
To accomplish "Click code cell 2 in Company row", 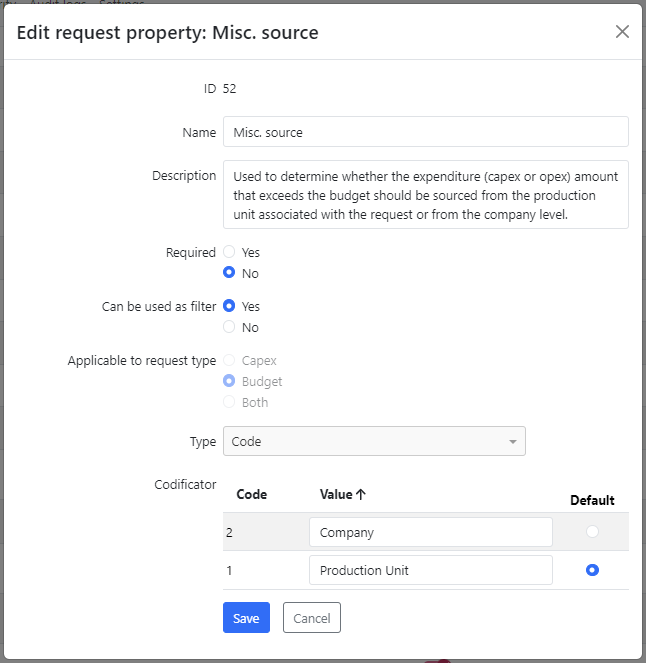I will [229, 532].
